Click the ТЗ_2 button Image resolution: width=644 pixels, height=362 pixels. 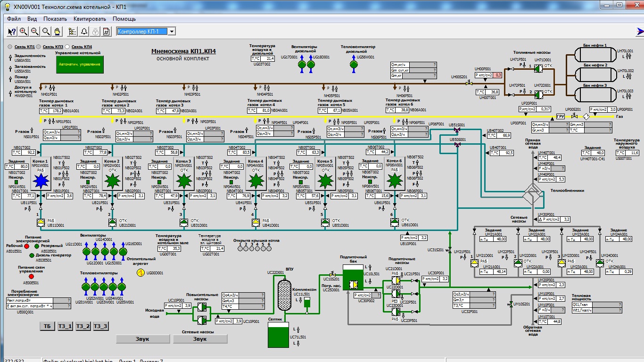click(x=83, y=326)
